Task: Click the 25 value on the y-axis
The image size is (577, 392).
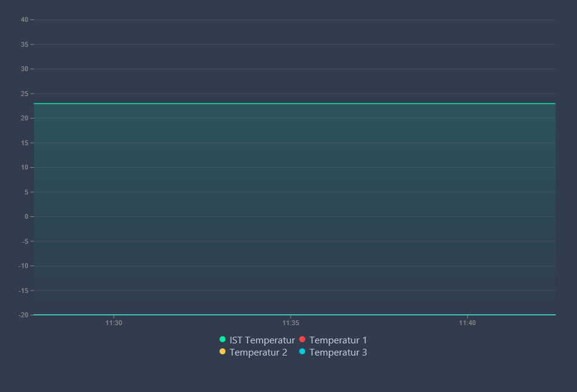Action: pyautogui.click(x=24, y=94)
